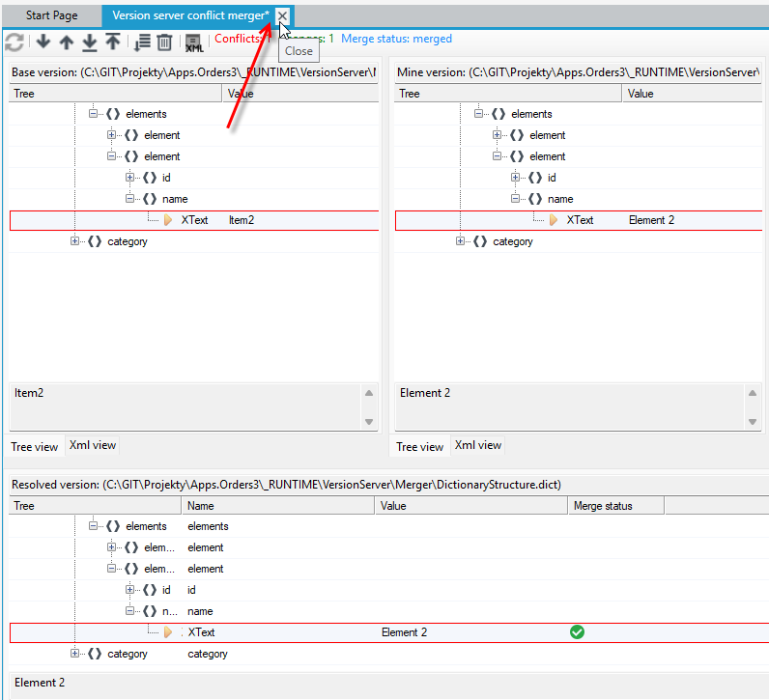Collapse elements node in Mine version tree

pyautogui.click(x=478, y=113)
